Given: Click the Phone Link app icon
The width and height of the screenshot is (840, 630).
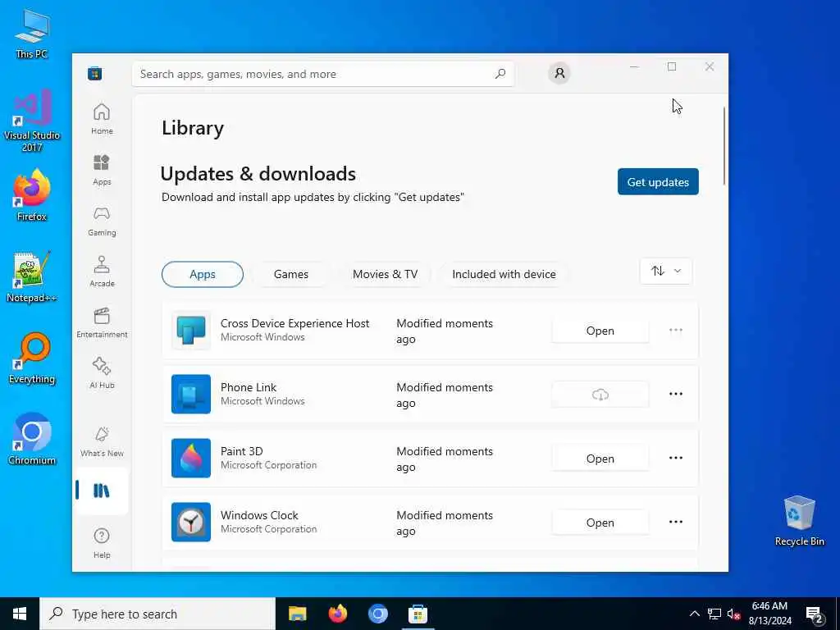Looking at the screenshot, I should click(191, 395).
